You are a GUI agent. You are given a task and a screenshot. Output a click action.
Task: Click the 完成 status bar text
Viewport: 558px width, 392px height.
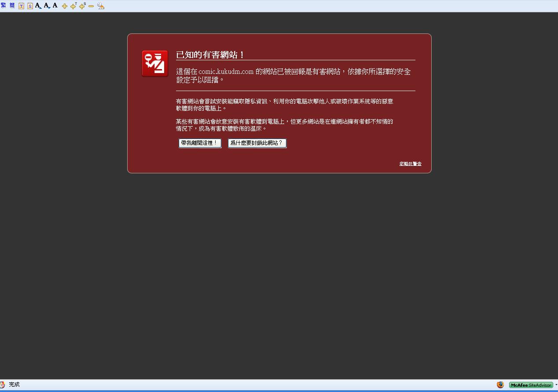(x=14, y=385)
